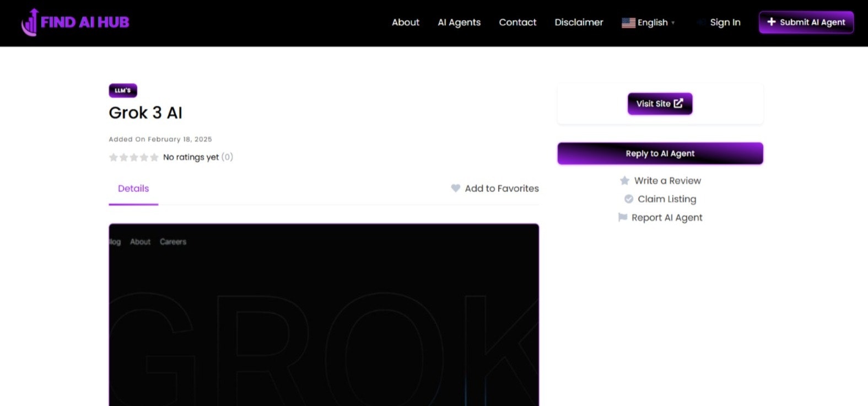
Task: Click the first rating star
Action: coord(114,157)
